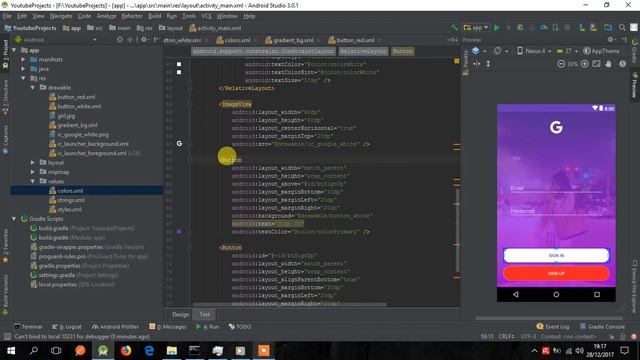
Task: Toggle the Palette side tab
Action: pos(466,61)
